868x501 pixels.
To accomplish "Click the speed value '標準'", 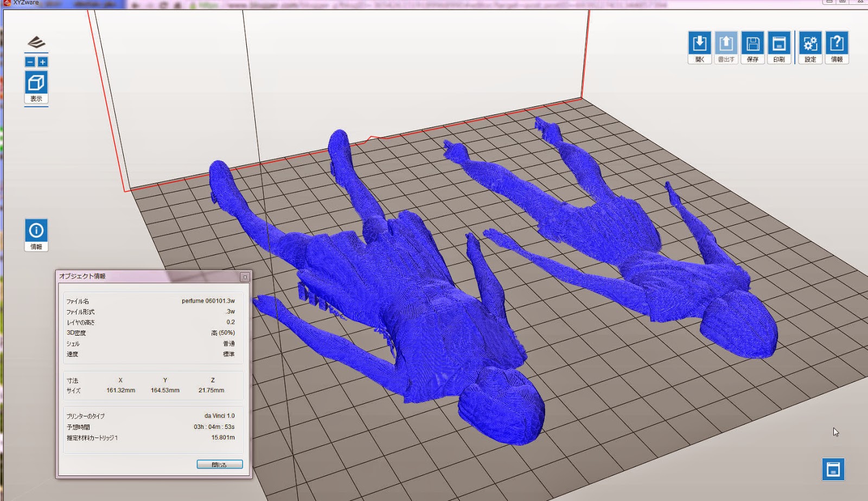I will click(x=229, y=354).
